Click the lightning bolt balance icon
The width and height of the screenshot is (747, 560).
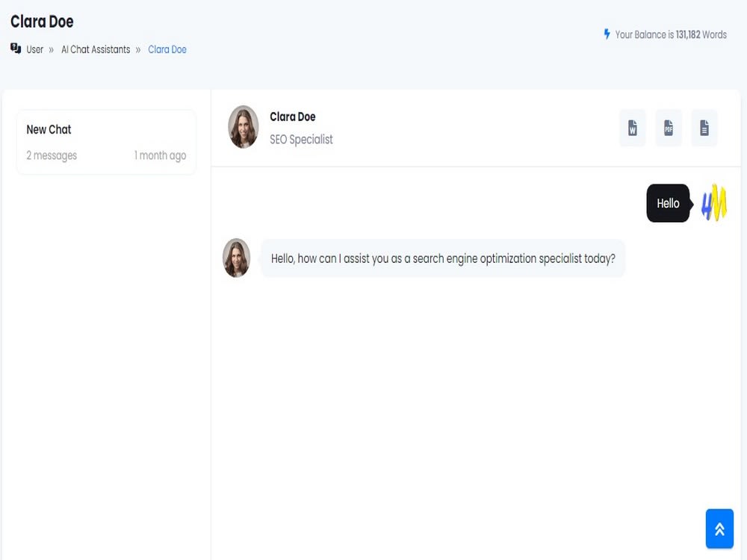point(607,34)
